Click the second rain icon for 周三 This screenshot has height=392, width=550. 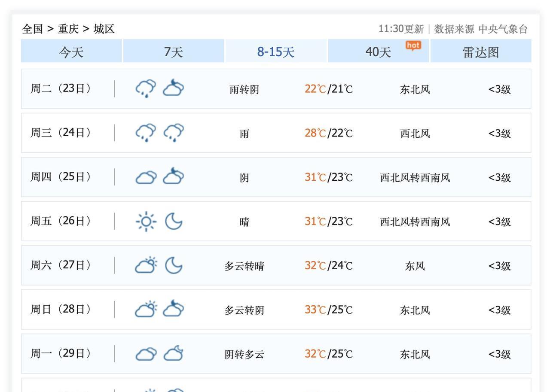pyautogui.click(x=173, y=133)
